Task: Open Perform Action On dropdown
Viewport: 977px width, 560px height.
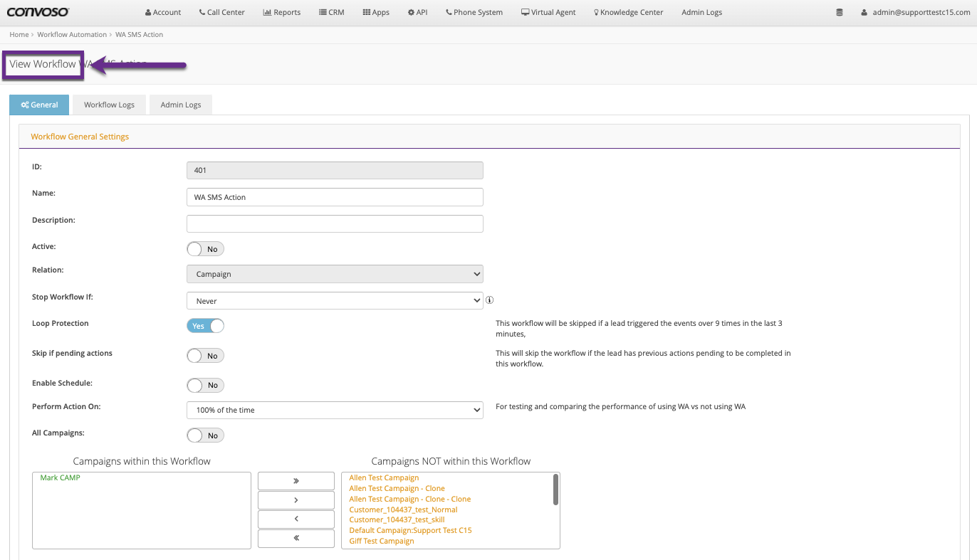Action: click(335, 410)
